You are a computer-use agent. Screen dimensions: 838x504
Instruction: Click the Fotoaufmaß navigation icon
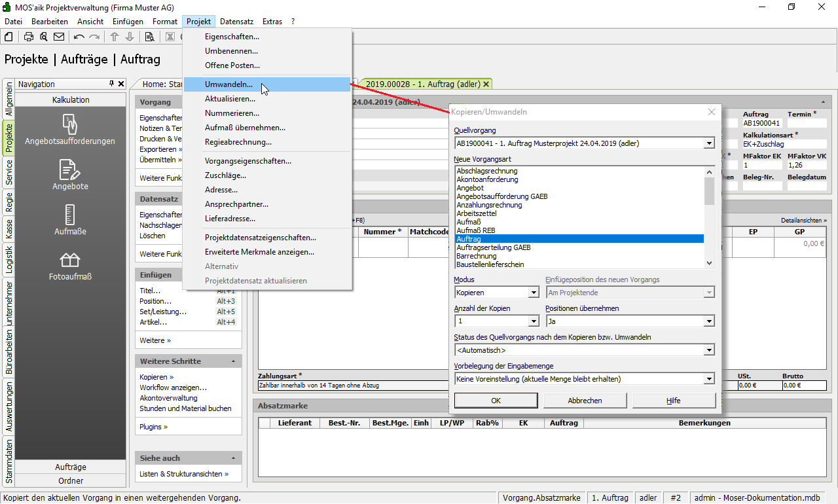click(70, 264)
